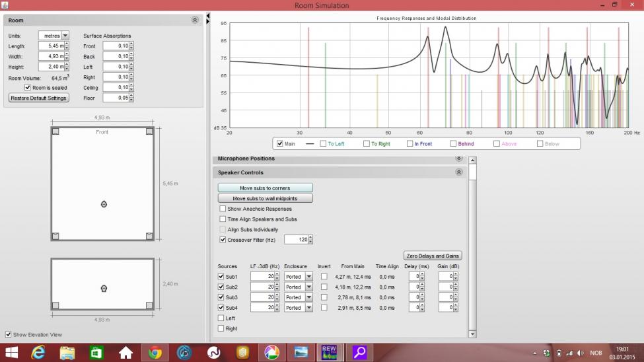The width and height of the screenshot is (644, 362).
Task: Click the network signal tray icon
Action: [569, 353]
